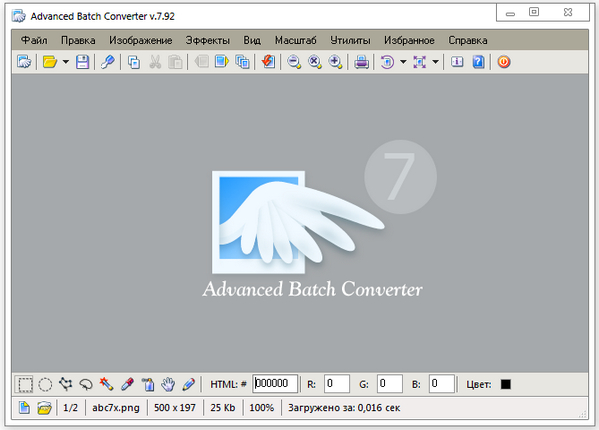Reset zoom with the X magnifier icon
Viewport: 599px width, 430px height.
pyautogui.click(x=314, y=61)
